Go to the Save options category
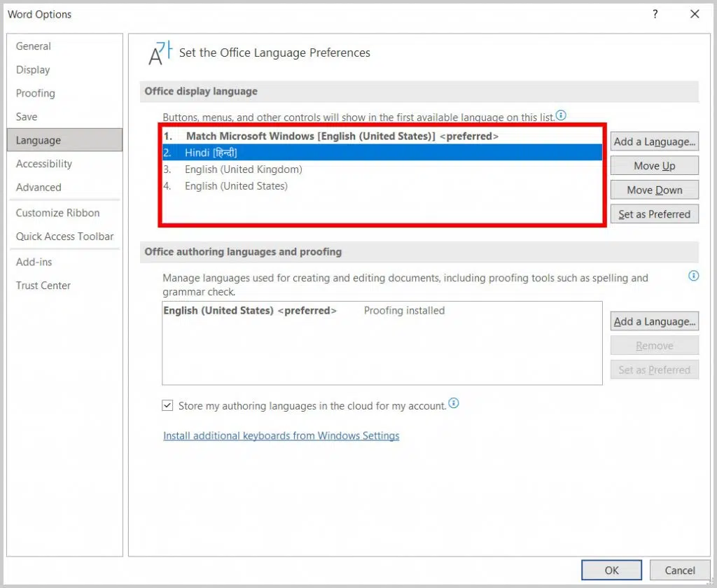Image resolution: width=717 pixels, height=588 pixels. (65, 117)
